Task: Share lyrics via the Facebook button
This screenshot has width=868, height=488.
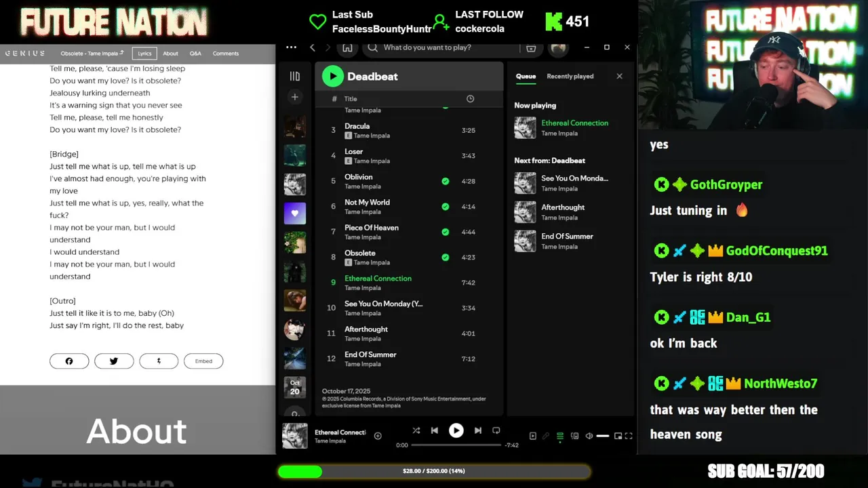Action: point(69,361)
